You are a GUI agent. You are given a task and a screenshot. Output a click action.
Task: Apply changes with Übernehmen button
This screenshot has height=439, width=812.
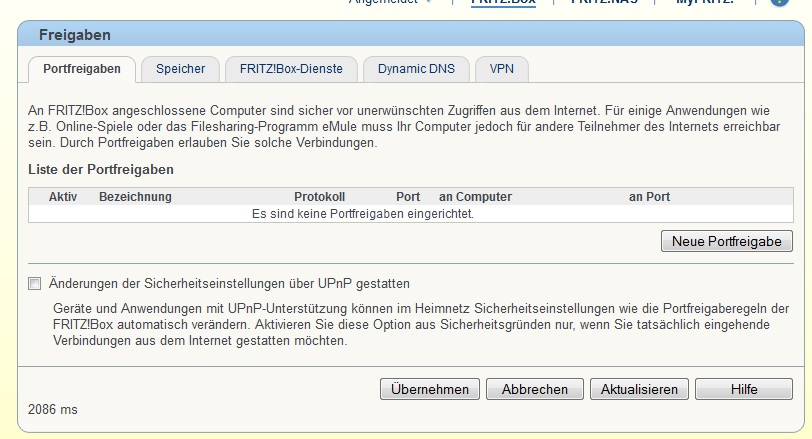coord(430,389)
